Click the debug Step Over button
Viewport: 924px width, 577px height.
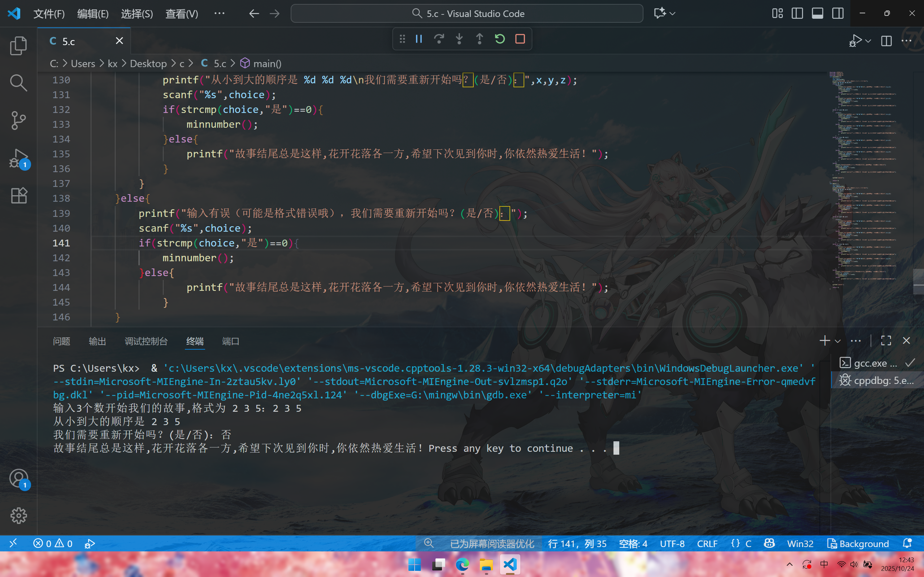(439, 39)
